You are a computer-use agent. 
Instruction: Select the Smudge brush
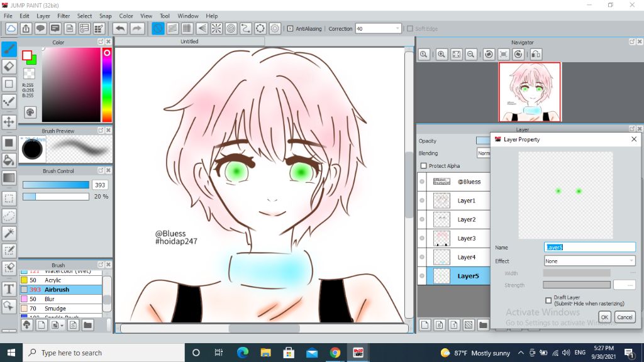click(x=61, y=308)
